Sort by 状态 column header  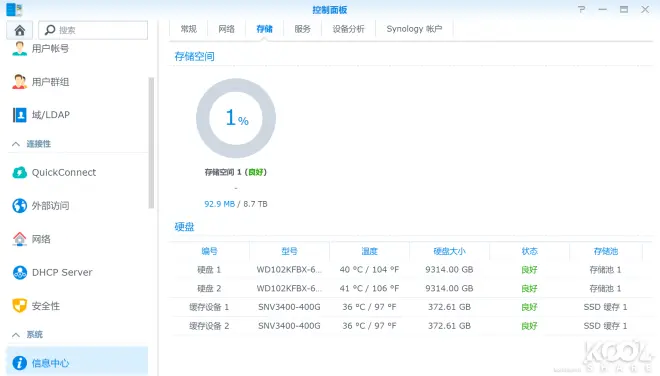click(x=529, y=251)
